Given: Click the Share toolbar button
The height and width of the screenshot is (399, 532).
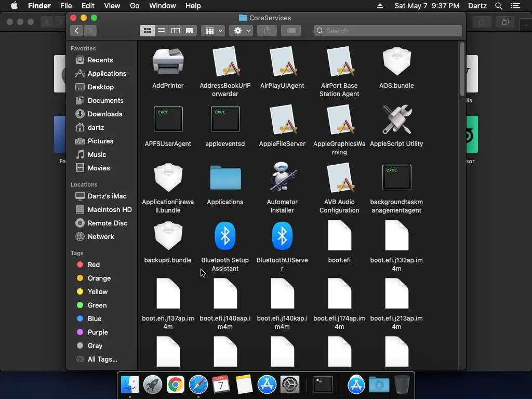Looking at the screenshot, I should 267,31.
